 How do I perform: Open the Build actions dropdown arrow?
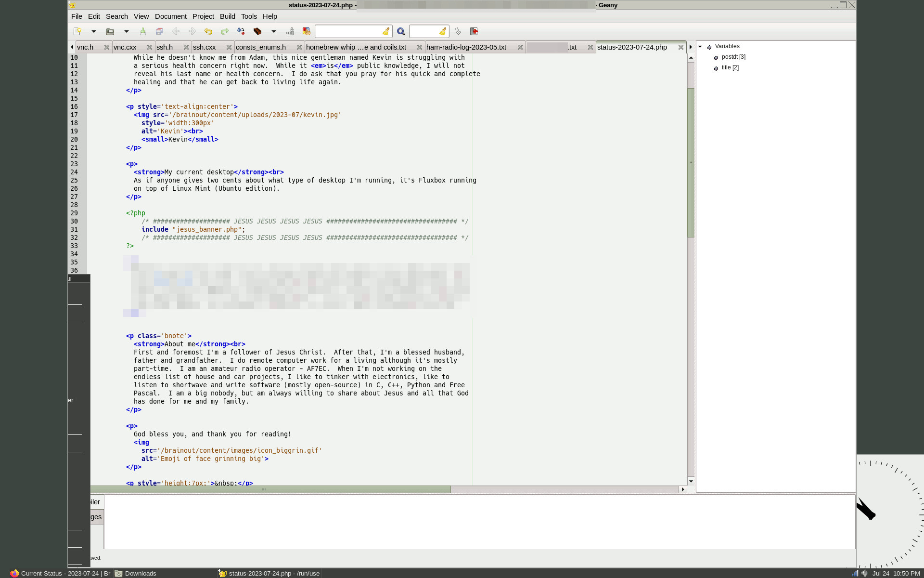(x=274, y=31)
